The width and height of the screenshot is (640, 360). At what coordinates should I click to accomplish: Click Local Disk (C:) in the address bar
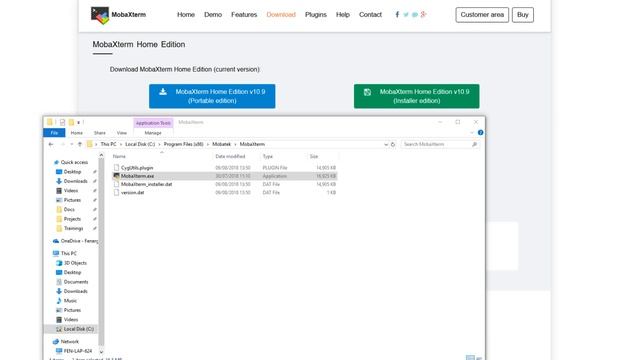point(140,144)
